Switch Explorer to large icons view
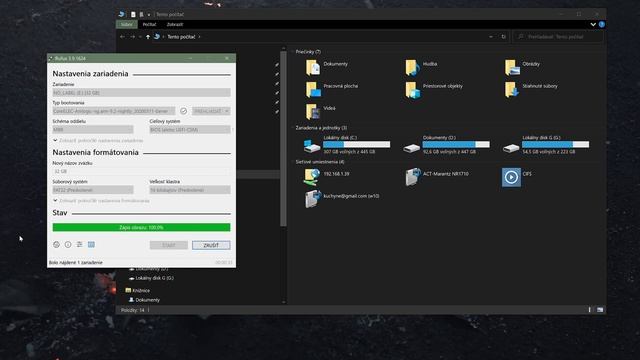This screenshot has height=360, width=640. tap(600, 310)
